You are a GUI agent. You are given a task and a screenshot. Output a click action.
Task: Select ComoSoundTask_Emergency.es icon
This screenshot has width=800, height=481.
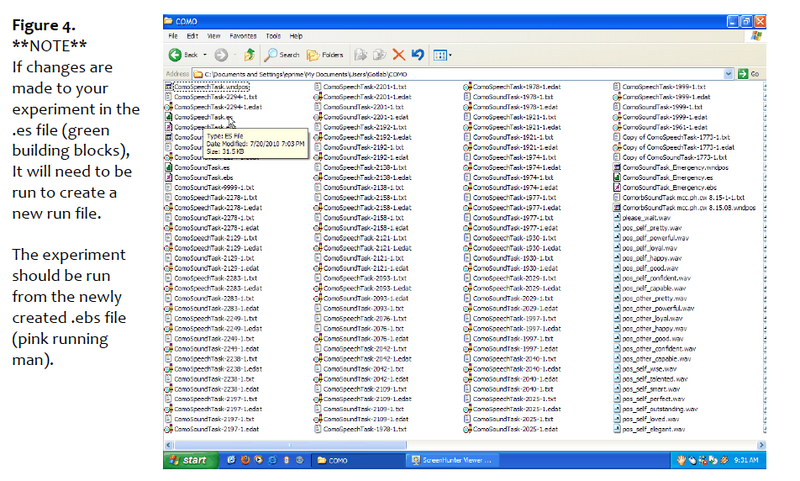(x=617, y=178)
